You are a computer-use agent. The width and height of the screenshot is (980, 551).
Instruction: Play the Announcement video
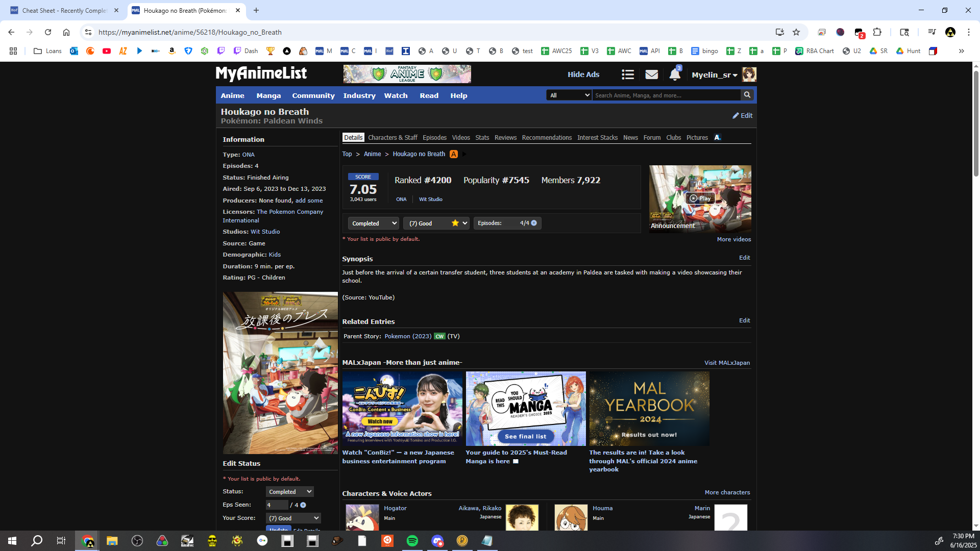700,198
